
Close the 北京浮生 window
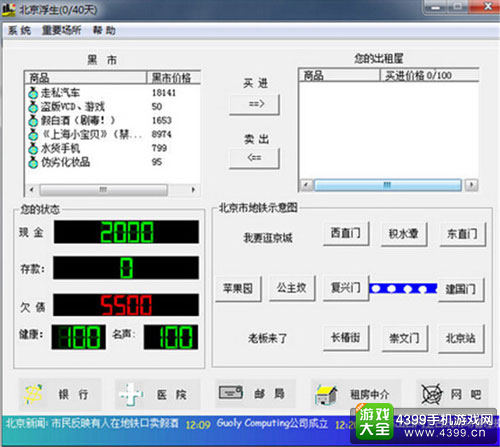(x=488, y=6)
